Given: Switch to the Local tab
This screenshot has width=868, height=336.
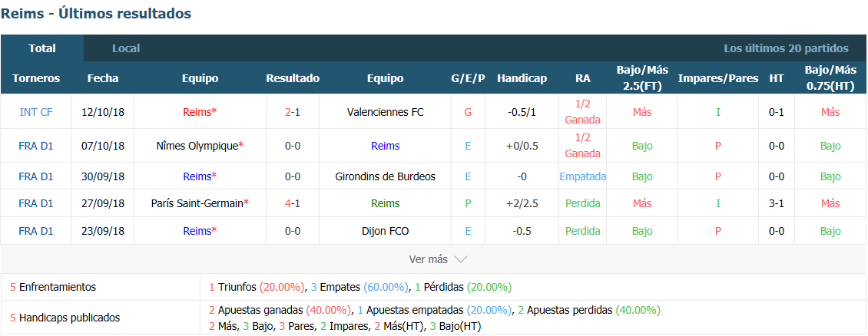Looking at the screenshot, I should coord(126,48).
